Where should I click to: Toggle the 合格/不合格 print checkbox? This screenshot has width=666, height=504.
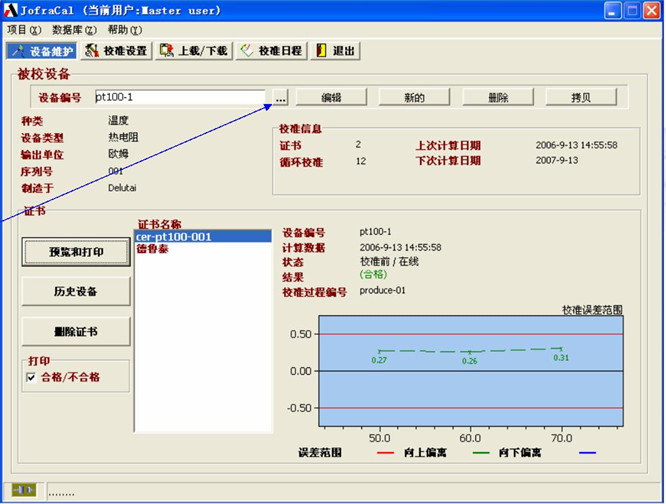[x=32, y=377]
